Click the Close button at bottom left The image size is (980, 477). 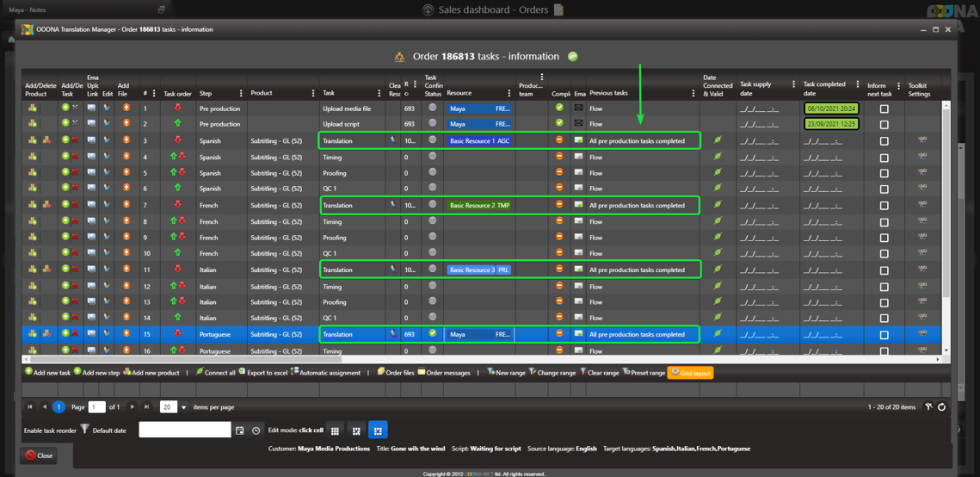[39, 455]
